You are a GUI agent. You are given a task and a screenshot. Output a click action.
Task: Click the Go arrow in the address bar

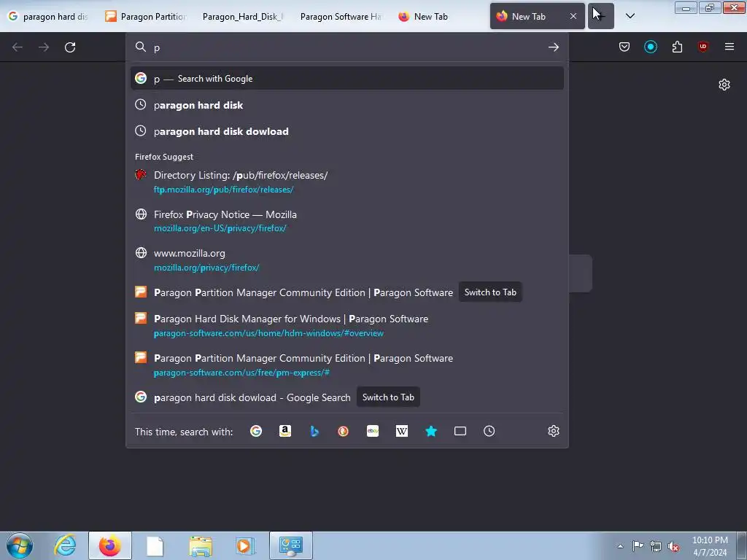(553, 47)
